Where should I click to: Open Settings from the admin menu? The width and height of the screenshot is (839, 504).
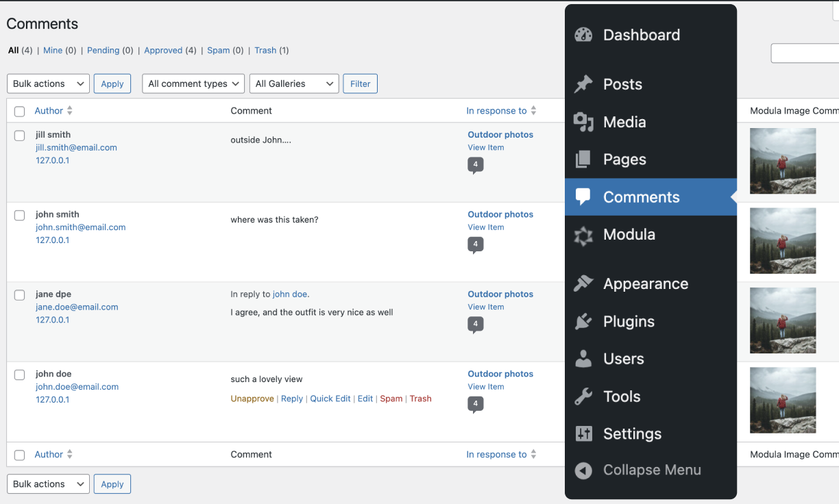(x=632, y=434)
